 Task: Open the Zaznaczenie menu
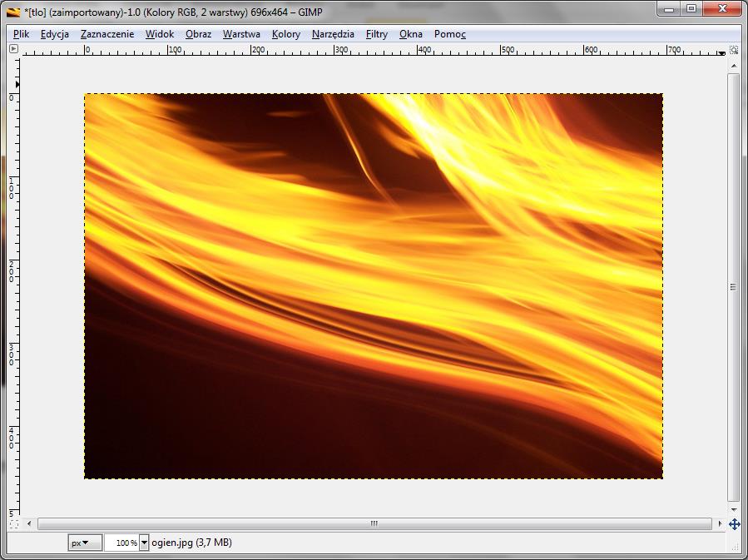click(107, 34)
